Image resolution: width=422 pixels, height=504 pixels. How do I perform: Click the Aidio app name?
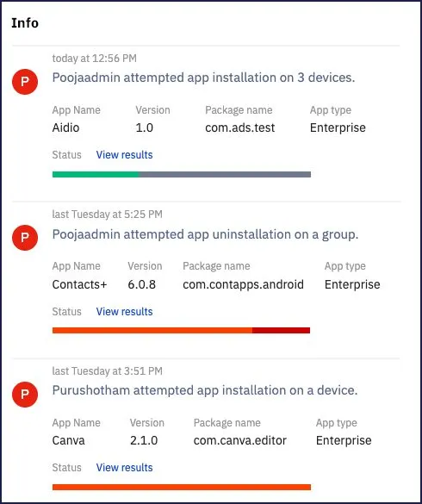(65, 128)
